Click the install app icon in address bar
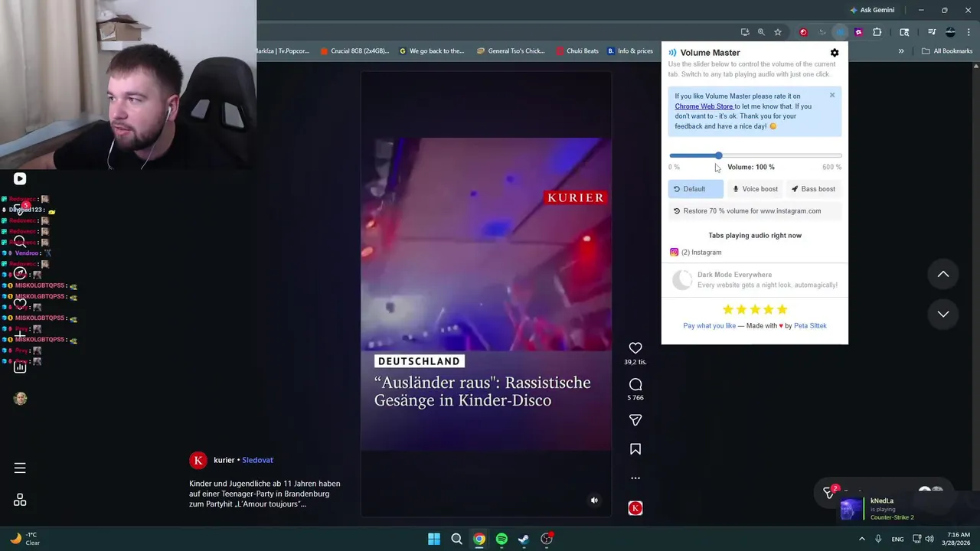Image resolution: width=980 pixels, height=551 pixels. pos(745,32)
